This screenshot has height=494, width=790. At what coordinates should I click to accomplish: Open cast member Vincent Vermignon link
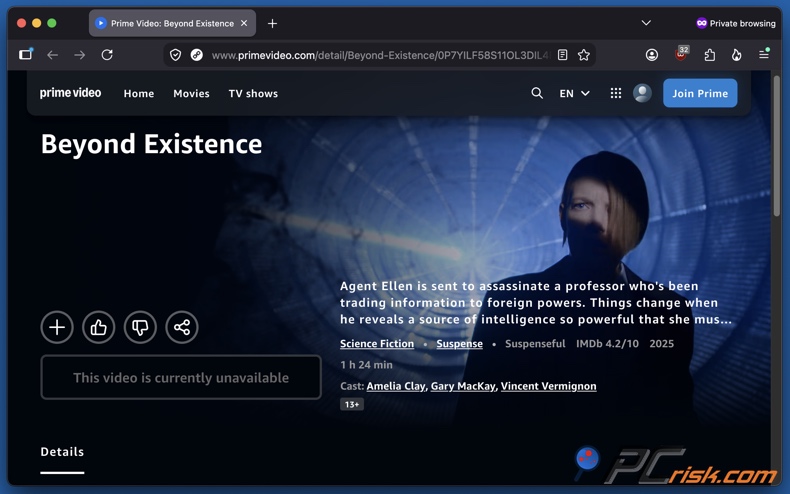[x=549, y=386]
